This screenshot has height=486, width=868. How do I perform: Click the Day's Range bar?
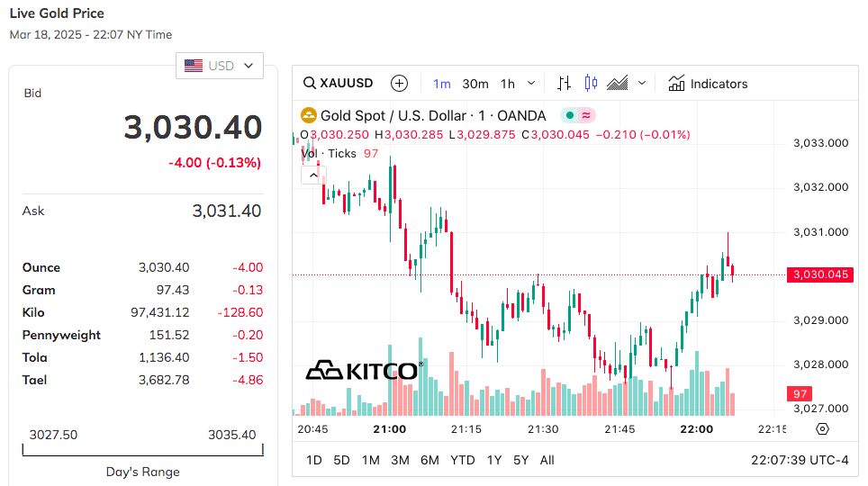(142, 449)
